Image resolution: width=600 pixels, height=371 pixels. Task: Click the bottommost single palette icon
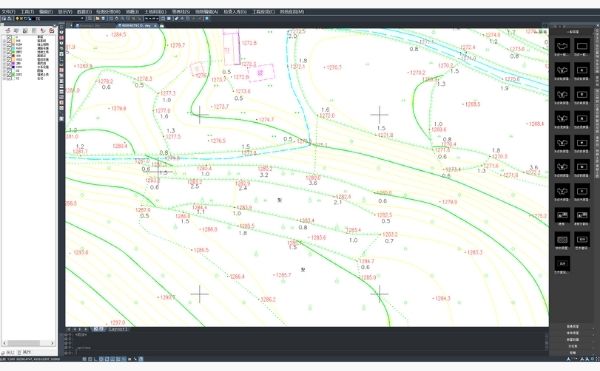pyautogui.click(x=562, y=264)
